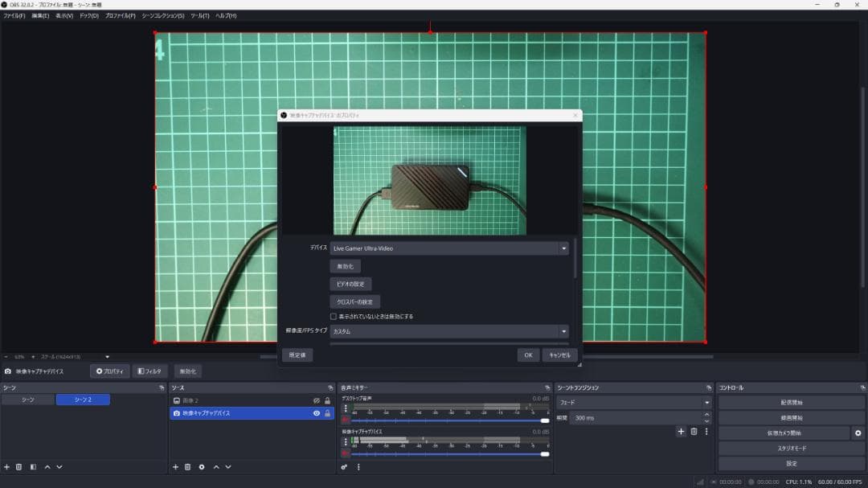
Task: Click the add transition plus icon
Action: click(681, 432)
